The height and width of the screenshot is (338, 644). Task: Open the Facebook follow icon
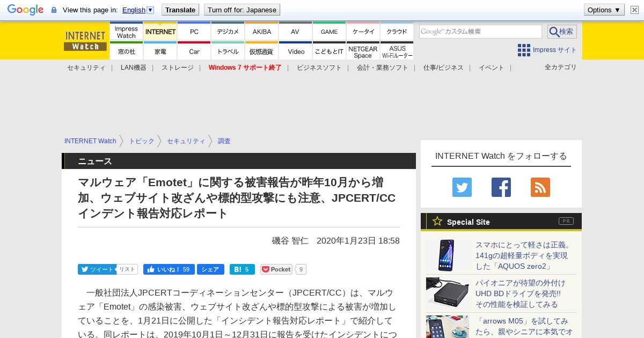tap(501, 187)
